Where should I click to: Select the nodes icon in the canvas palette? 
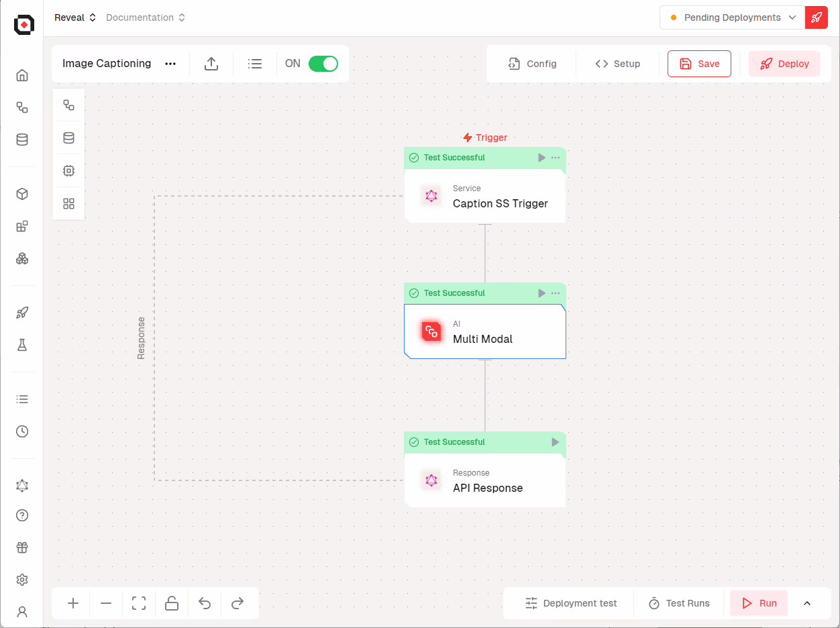[68, 105]
